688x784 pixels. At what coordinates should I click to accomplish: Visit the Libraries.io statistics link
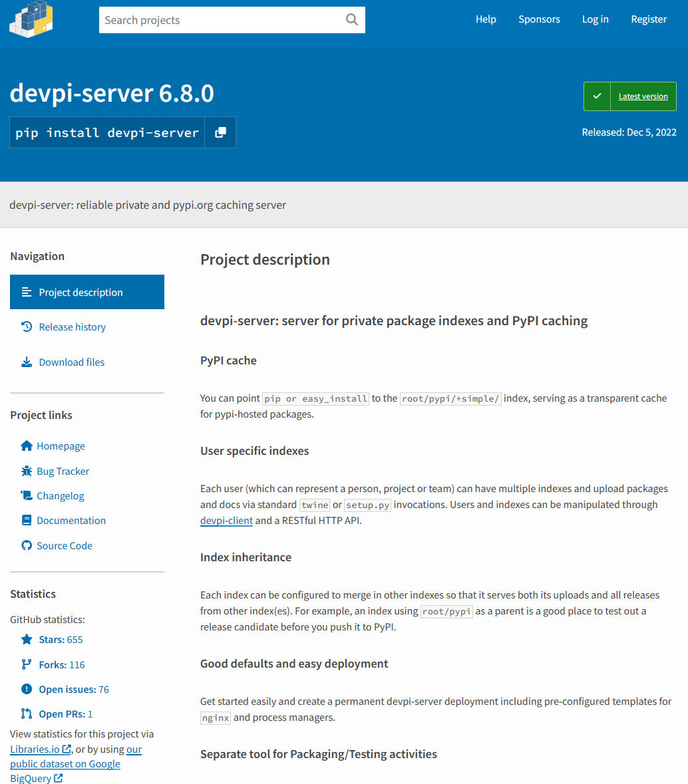[35, 749]
